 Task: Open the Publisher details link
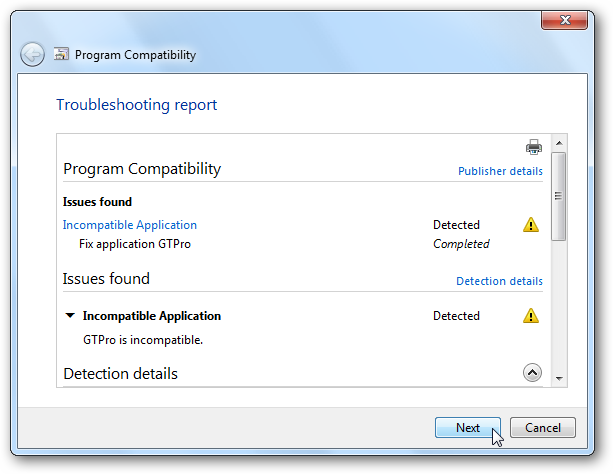[500, 171]
